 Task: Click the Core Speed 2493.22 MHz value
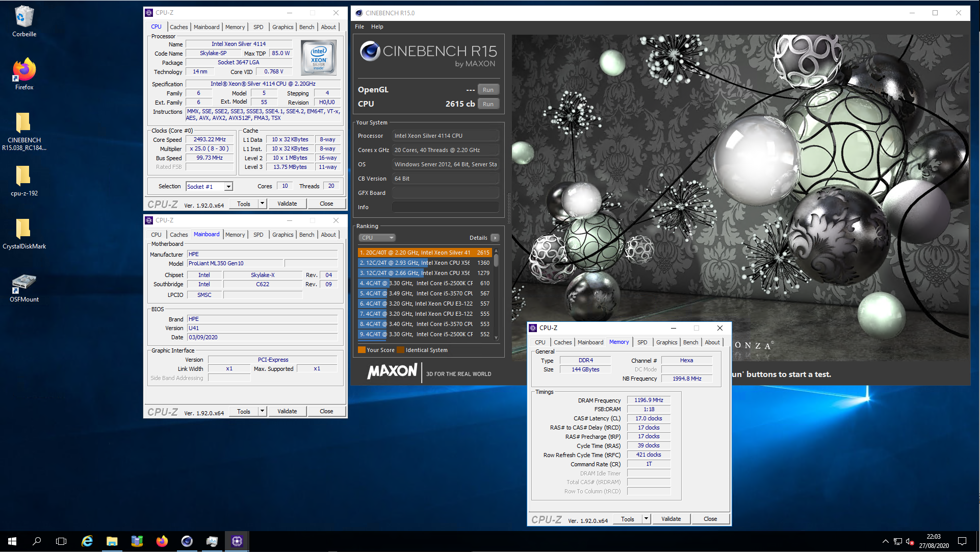(210, 140)
